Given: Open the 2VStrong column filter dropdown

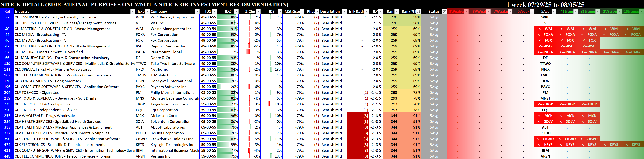Looking at the screenshot, I should coord(619,11).
